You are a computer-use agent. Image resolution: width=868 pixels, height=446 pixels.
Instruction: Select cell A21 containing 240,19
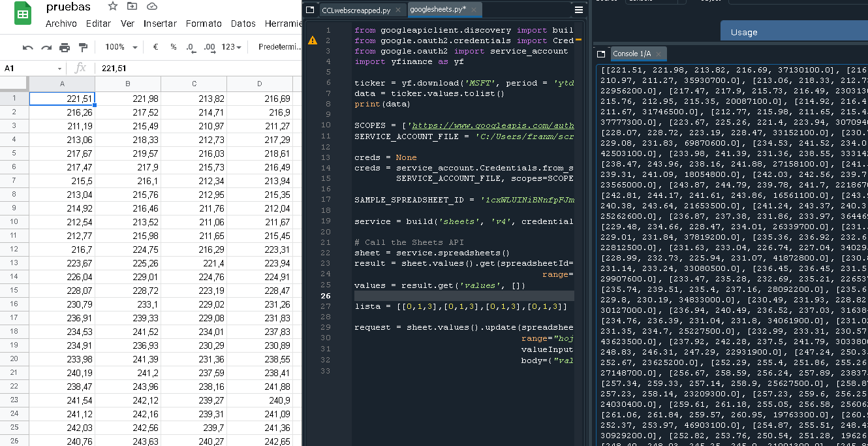tap(62, 372)
